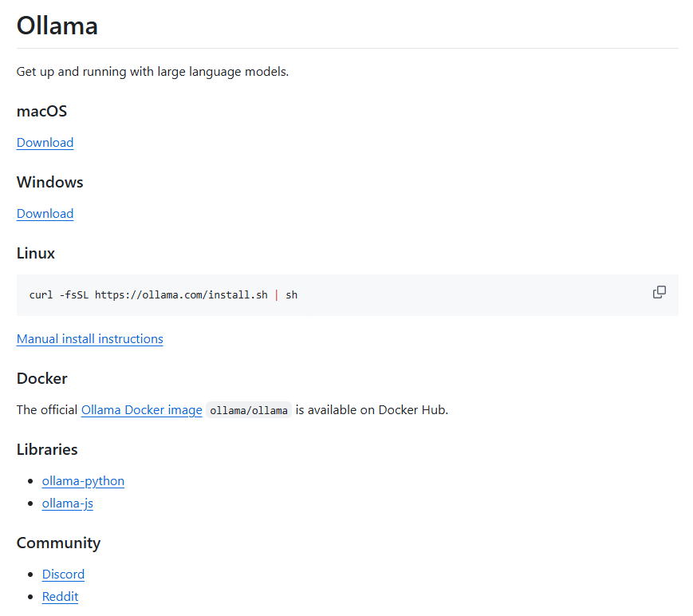Open the macOS Download link
Screen dimensions: 693x616
click(x=45, y=143)
